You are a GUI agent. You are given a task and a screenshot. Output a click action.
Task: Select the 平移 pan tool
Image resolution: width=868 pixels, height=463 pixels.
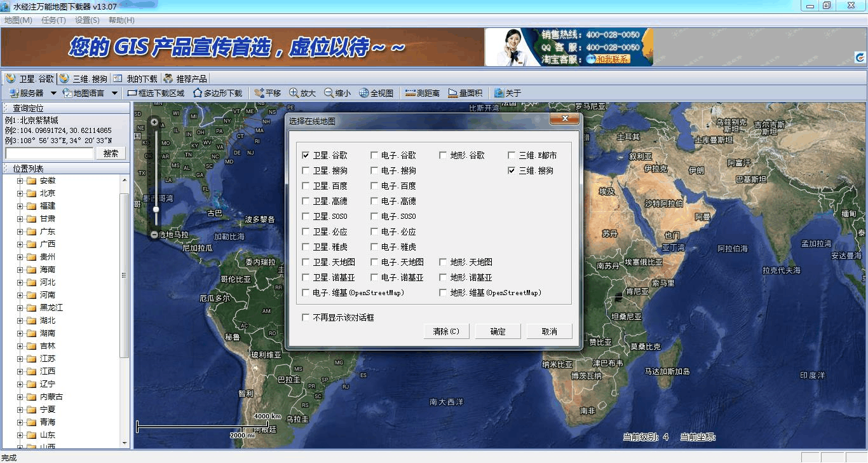click(268, 93)
